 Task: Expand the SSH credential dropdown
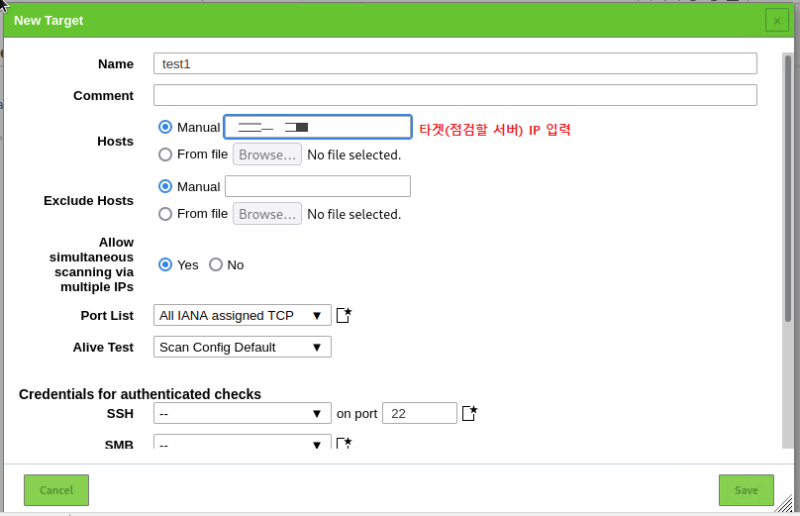coord(242,414)
